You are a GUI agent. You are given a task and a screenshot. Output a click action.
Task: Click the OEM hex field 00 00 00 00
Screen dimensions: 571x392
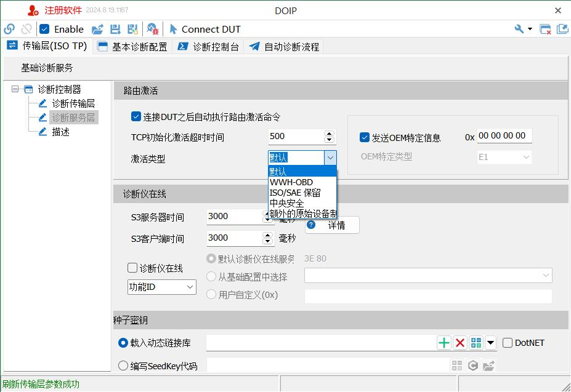point(504,136)
